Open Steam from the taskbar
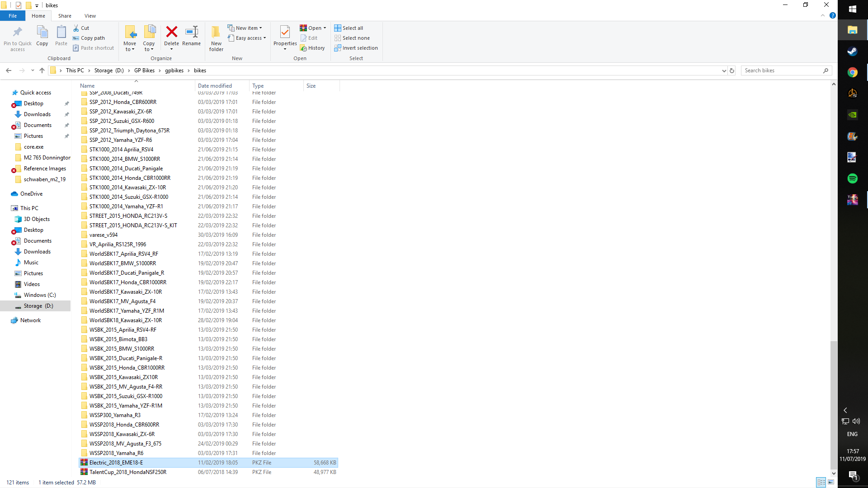This screenshot has width=868, height=488. 853,51
